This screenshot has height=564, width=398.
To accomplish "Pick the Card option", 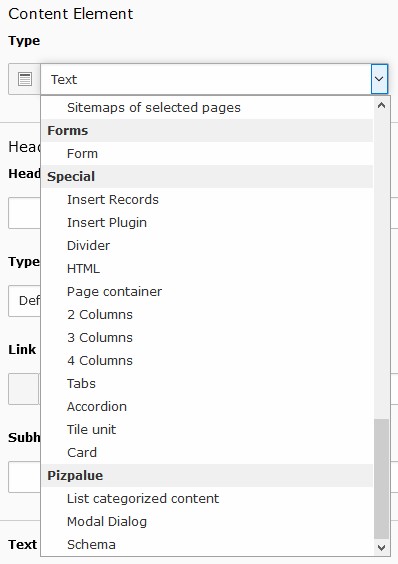I will 207,453.
